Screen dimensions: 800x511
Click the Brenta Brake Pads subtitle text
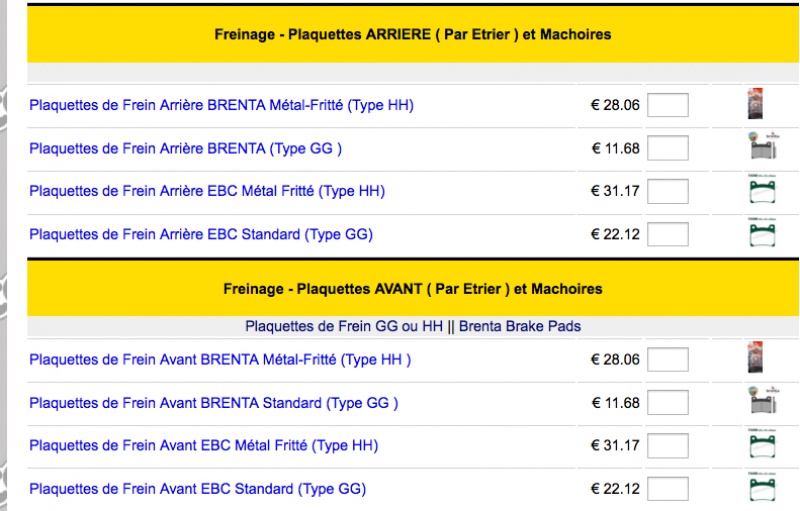(519, 326)
